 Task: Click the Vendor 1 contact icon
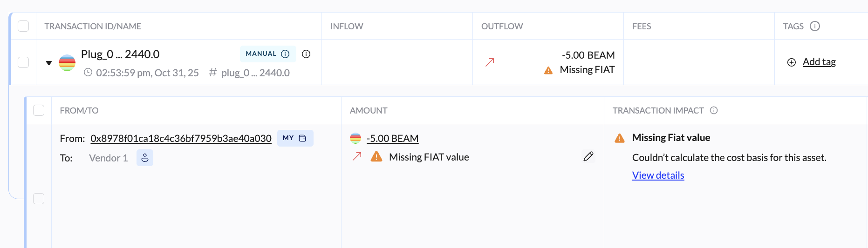coord(145,158)
